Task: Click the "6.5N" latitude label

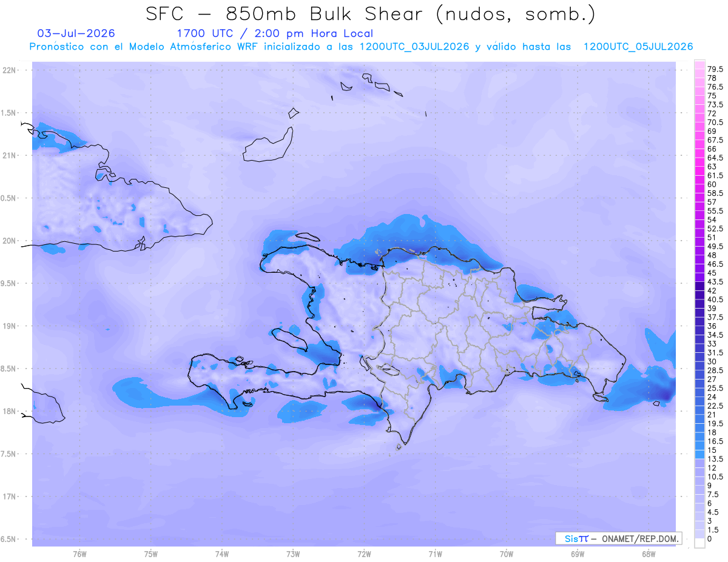Action: [x=8, y=539]
